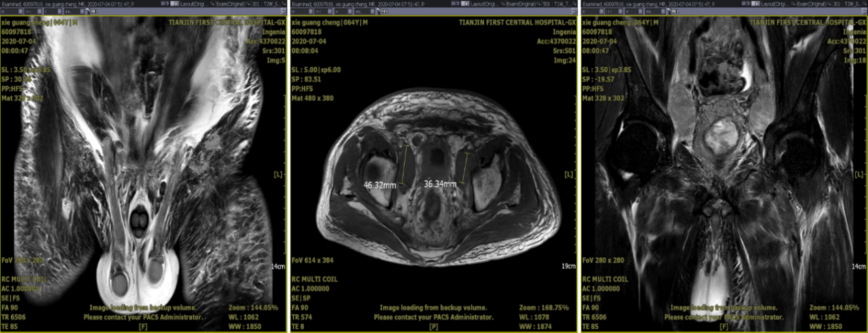Select the 36.34mm measurement label

pyautogui.click(x=440, y=184)
